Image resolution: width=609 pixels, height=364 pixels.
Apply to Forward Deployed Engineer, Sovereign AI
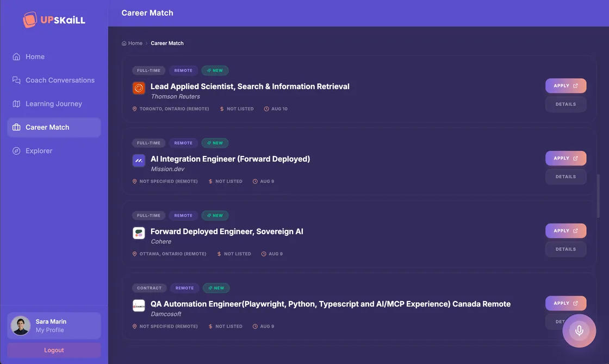[x=565, y=231]
